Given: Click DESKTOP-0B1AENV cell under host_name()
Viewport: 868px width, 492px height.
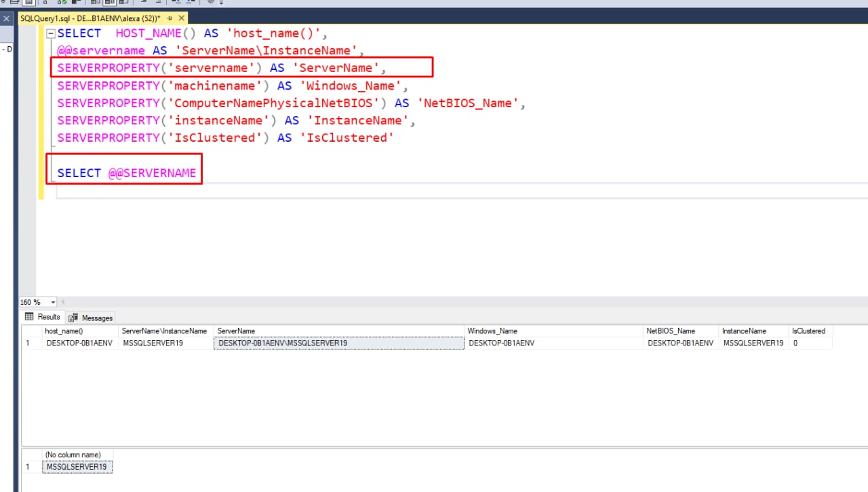Looking at the screenshot, I should click(x=80, y=343).
